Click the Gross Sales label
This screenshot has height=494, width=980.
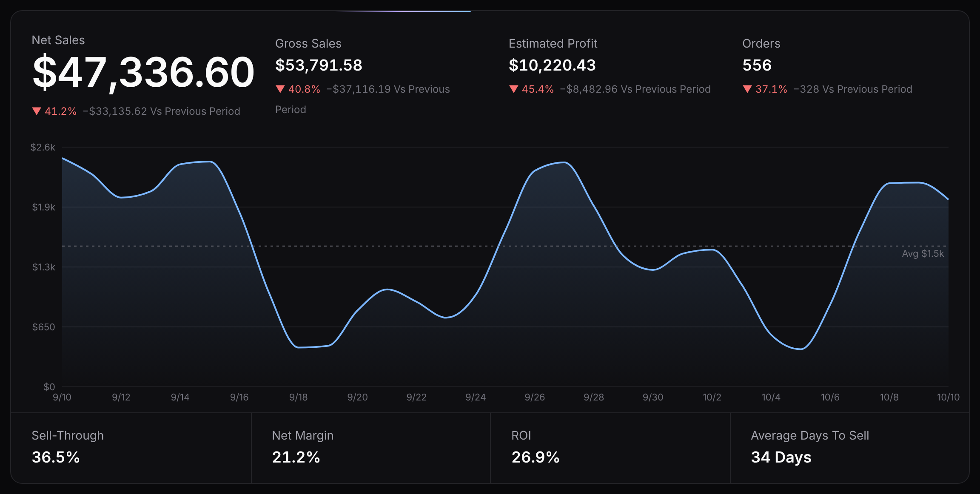pyautogui.click(x=308, y=43)
